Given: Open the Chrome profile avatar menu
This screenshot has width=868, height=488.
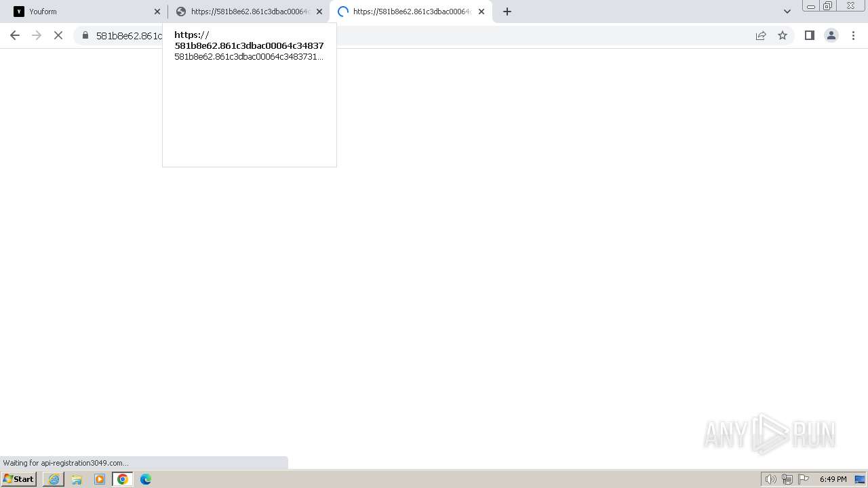Looking at the screenshot, I should [831, 35].
